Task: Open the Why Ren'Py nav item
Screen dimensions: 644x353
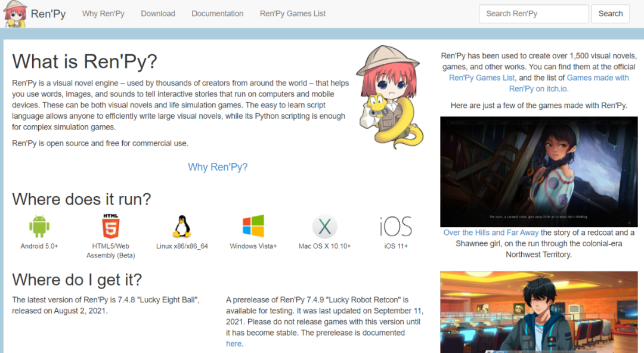Action: click(x=103, y=14)
